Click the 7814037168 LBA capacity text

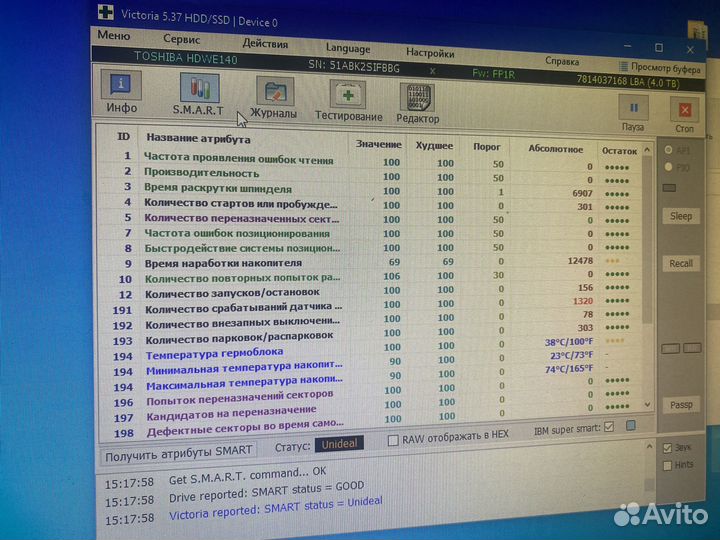pyautogui.click(x=629, y=82)
